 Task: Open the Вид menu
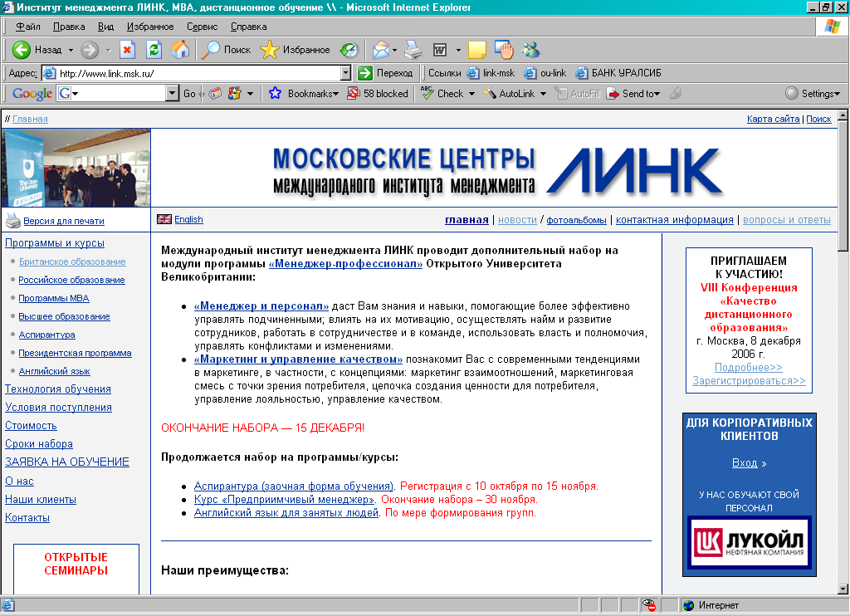105,27
